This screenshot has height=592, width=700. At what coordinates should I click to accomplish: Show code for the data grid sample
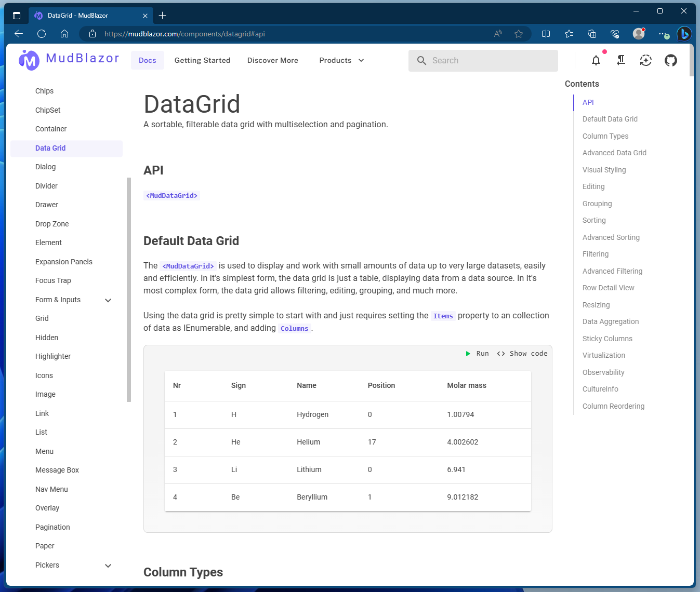click(522, 353)
